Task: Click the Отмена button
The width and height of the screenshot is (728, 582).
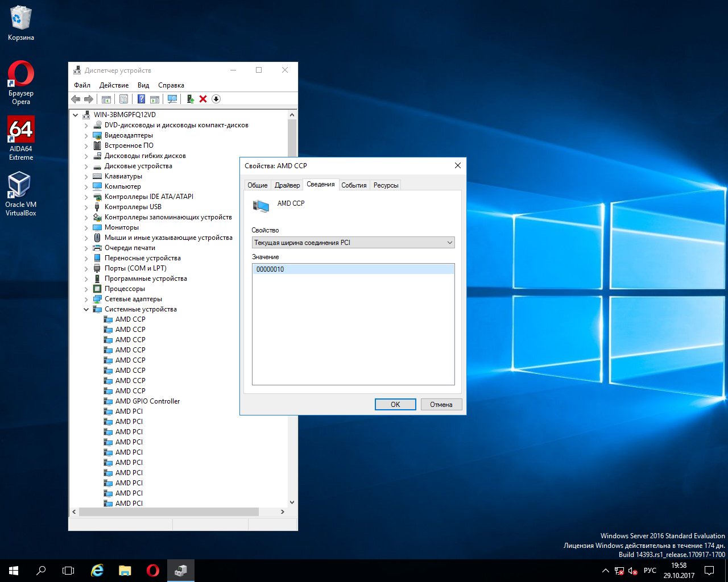Action: tap(441, 405)
